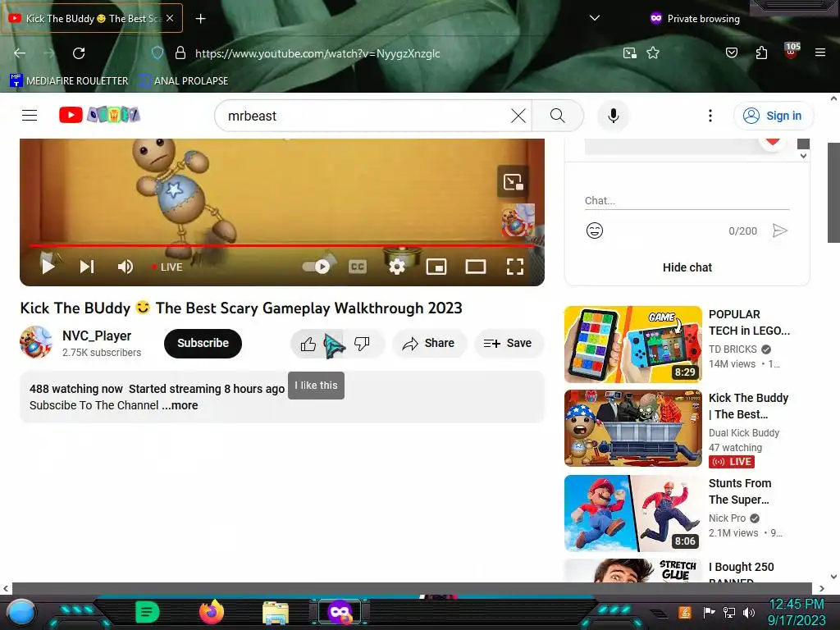Open Firefox application menu

tap(820, 52)
